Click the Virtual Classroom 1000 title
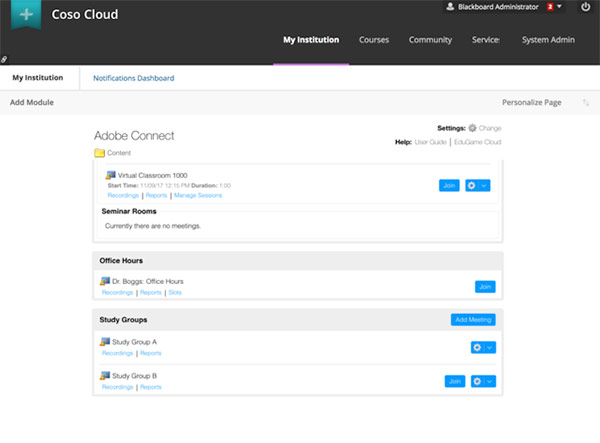The image size is (600, 443). (152, 175)
